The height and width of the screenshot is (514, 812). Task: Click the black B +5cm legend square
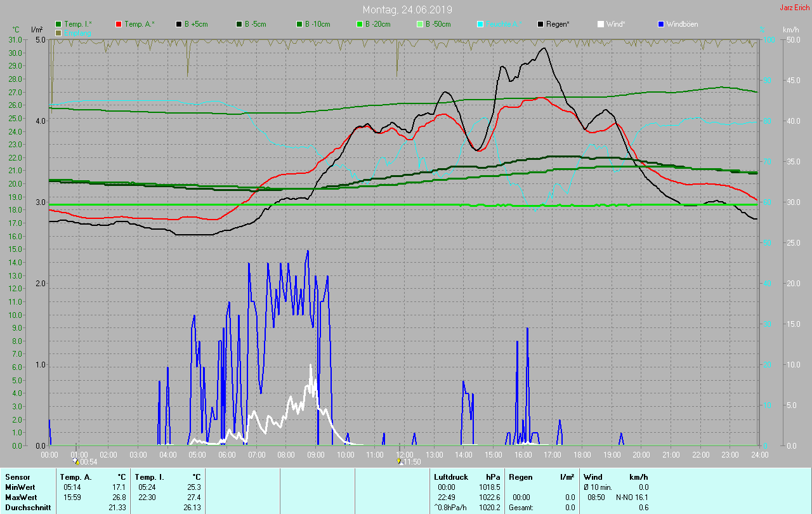click(179, 24)
